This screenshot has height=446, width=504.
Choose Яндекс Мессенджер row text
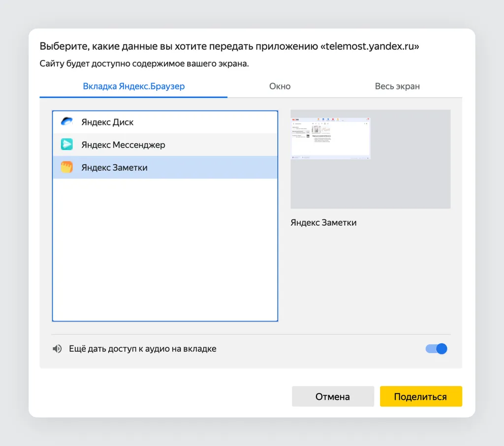[123, 145]
